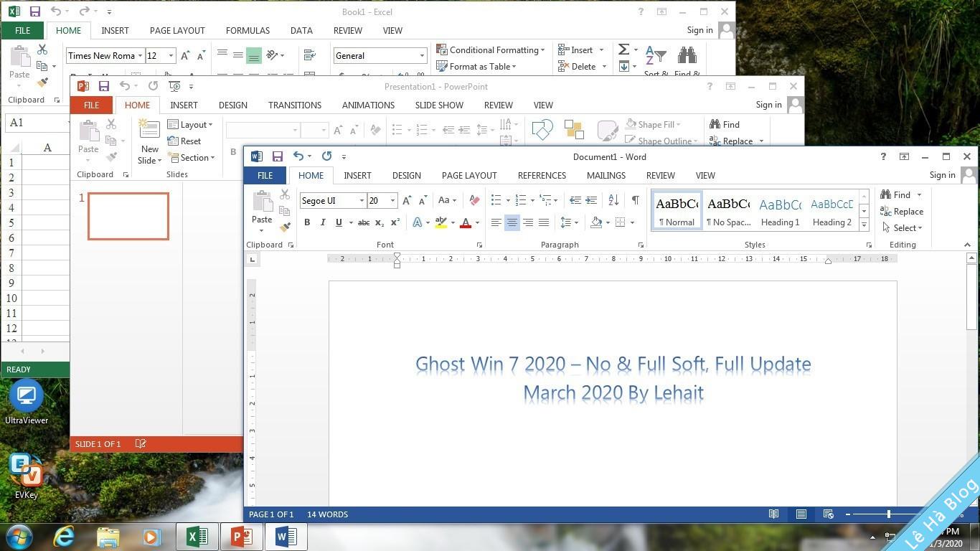Click Format as Table in Excel
This screenshot has height=551, width=980.
tap(476, 67)
